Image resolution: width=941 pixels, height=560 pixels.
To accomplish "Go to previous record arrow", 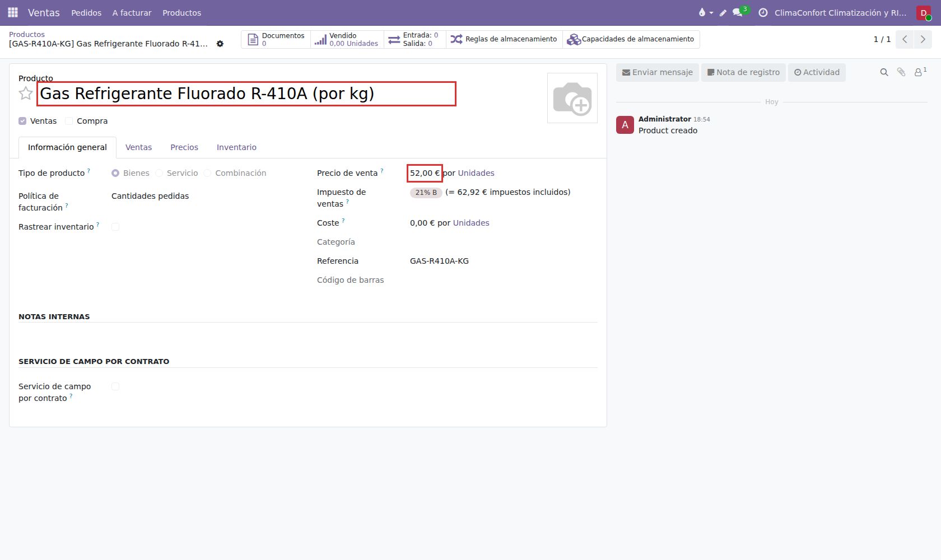I will [905, 39].
